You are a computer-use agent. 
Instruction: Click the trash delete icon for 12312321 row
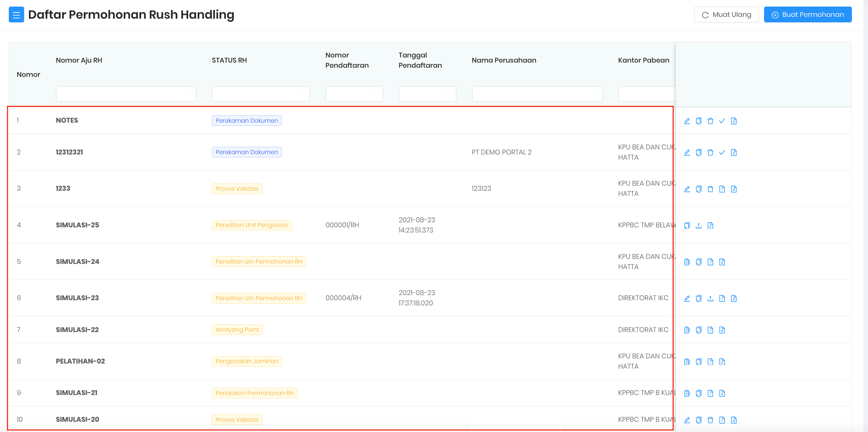coord(710,152)
